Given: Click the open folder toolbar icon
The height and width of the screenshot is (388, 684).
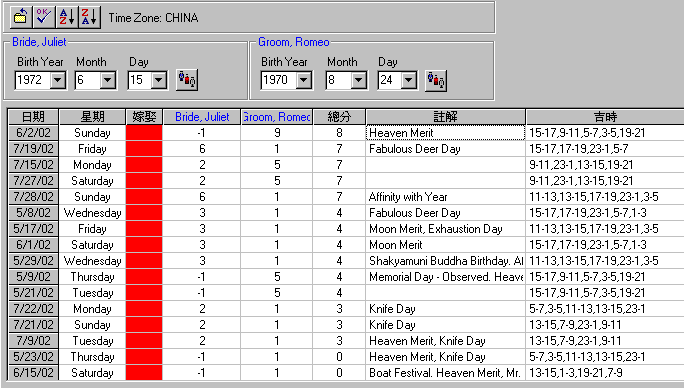Looking at the screenshot, I should [x=21, y=17].
